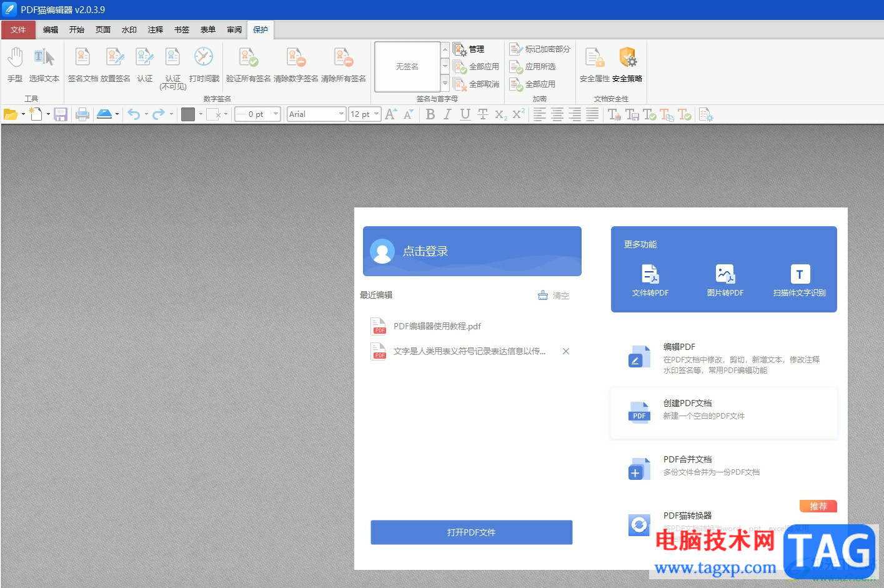Viewport: 884px width, 588px height.
Task: Clear the recent list (清空)
Action: [554, 296]
